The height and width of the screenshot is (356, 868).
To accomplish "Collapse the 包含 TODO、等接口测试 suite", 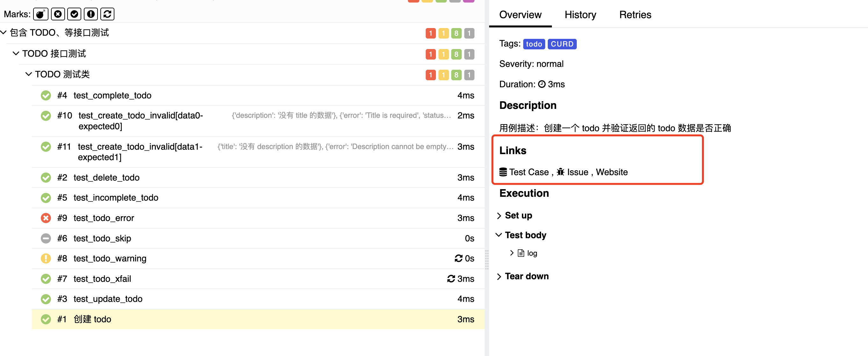I will 4,33.
